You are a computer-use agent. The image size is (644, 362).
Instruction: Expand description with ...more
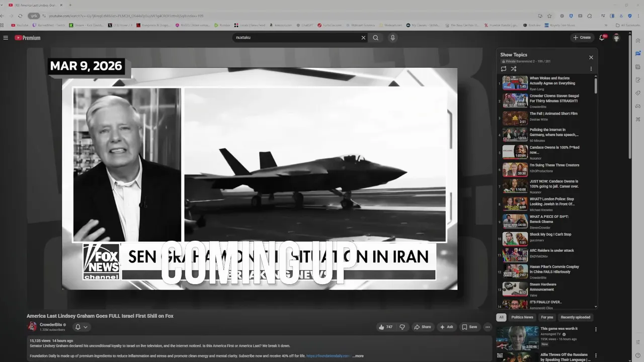coord(358,356)
